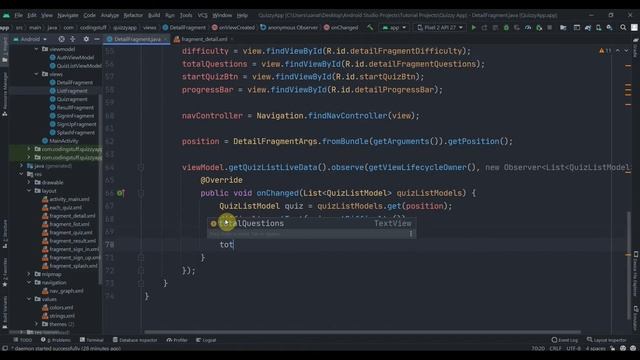Viewport: 640px width, 360px height.
Task: Open the VCS menu
Action: pos(202,15)
